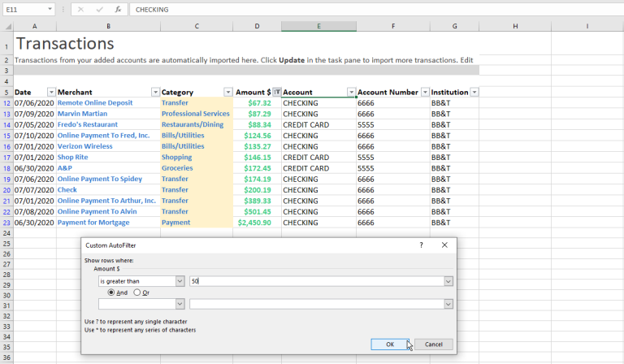Screen dimensions: 624x364
Task: Click Payment for Mortgage merchant link
Action: pyautogui.click(x=93, y=223)
